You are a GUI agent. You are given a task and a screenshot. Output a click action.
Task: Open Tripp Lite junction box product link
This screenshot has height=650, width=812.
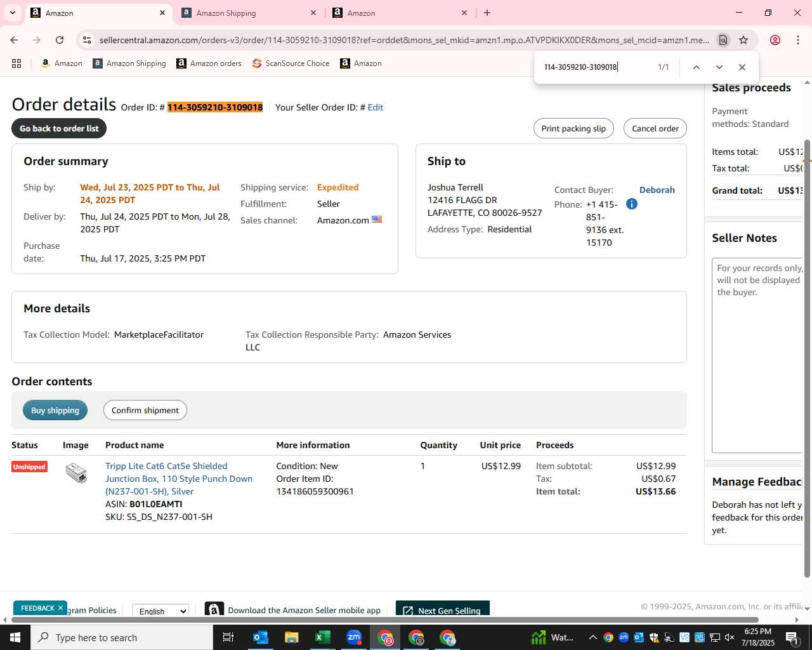point(179,479)
